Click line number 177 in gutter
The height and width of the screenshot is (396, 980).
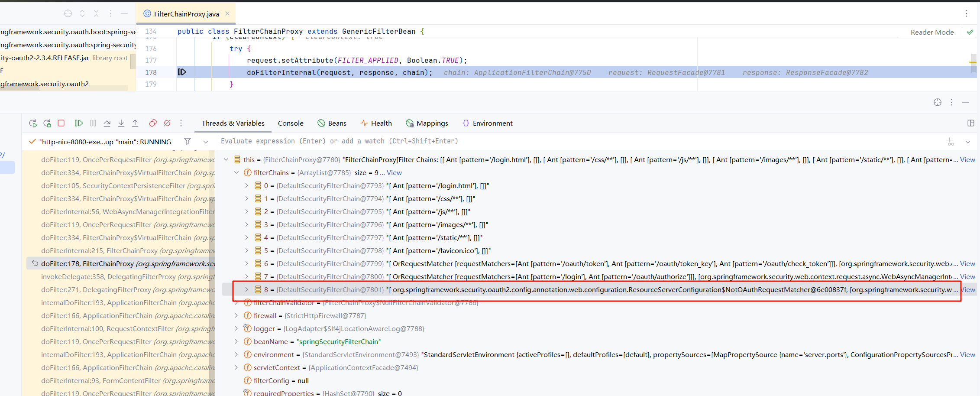151,60
